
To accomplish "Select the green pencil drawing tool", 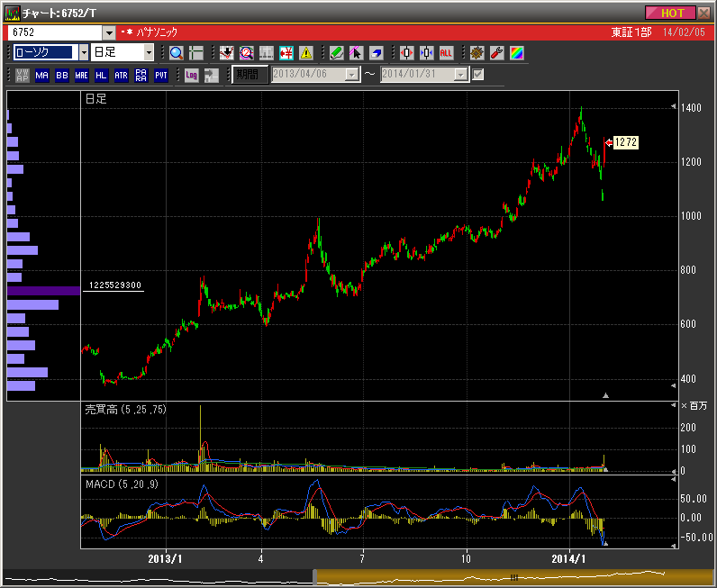I will tap(336, 53).
